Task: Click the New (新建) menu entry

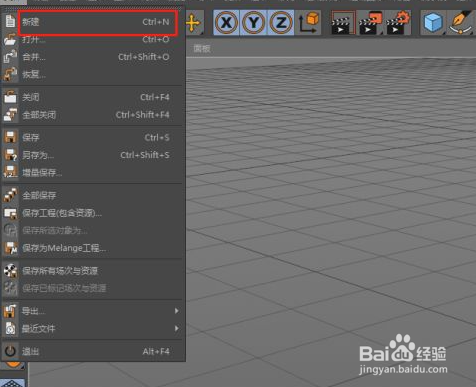Action: point(93,22)
